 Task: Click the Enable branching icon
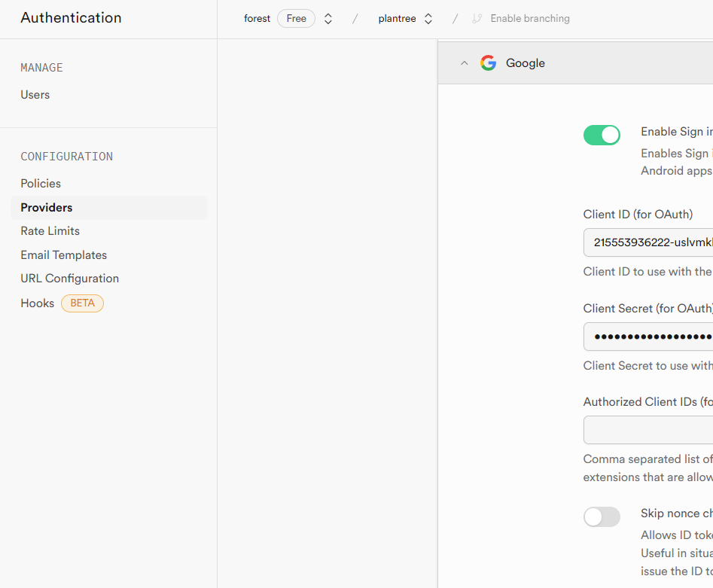[x=477, y=19]
